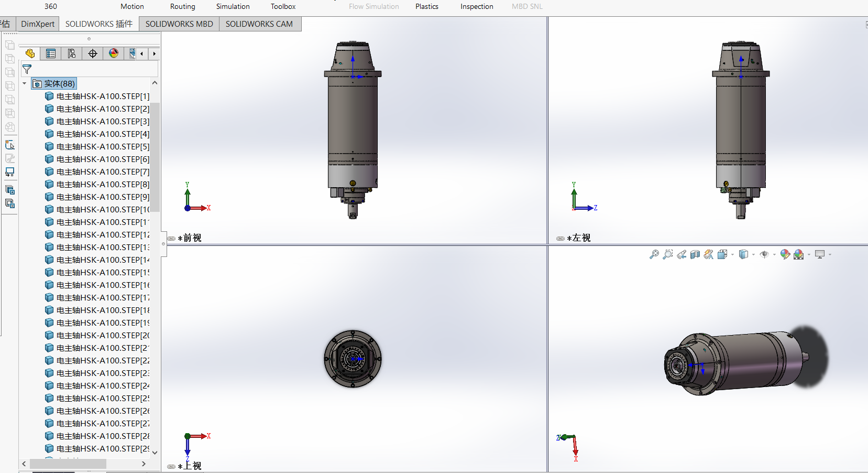Open the FeatureManager design tree tab icon

click(x=30, y=53)
